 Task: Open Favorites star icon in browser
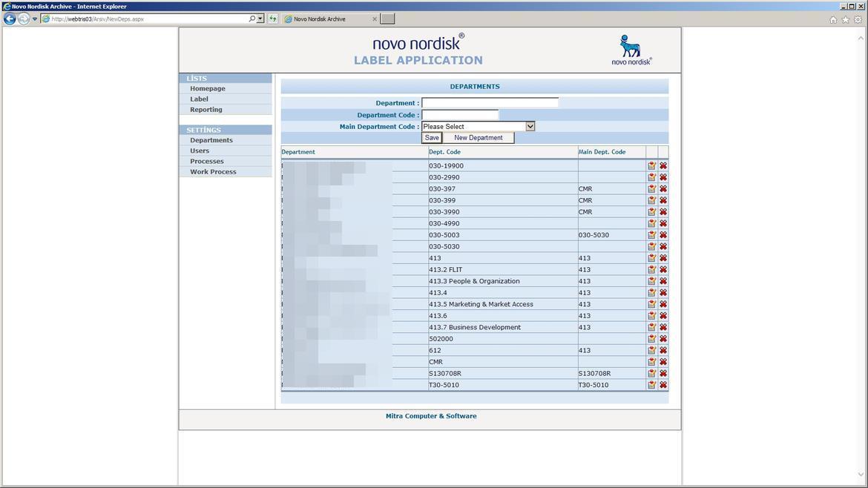[x=845, y=19]
